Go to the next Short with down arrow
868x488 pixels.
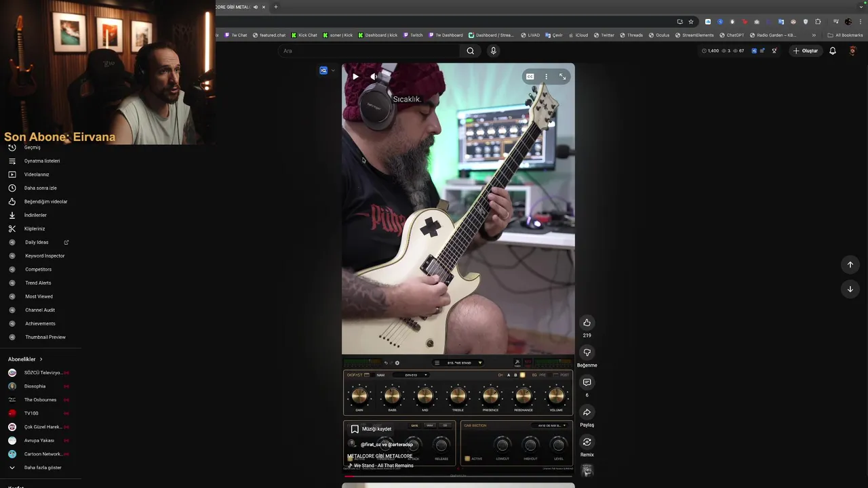click(x=850, y=289)
